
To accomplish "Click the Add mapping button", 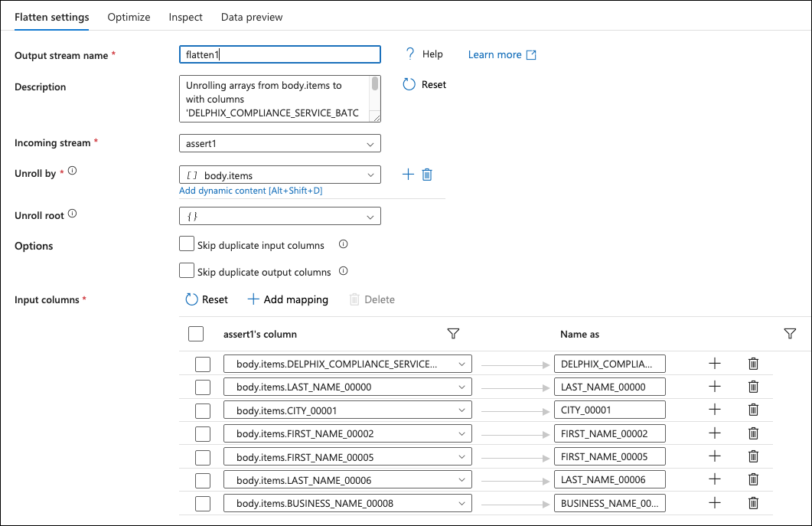I will point(288,299).
